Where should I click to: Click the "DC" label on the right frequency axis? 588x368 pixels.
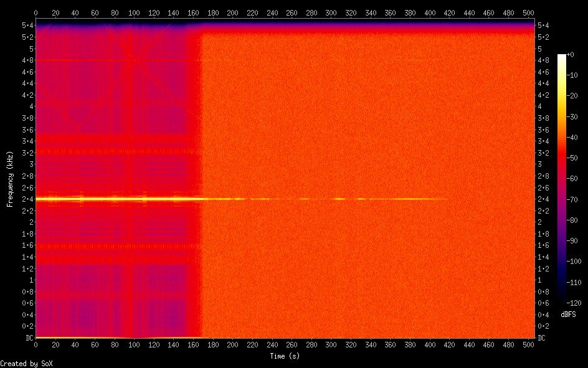(542, 338)
